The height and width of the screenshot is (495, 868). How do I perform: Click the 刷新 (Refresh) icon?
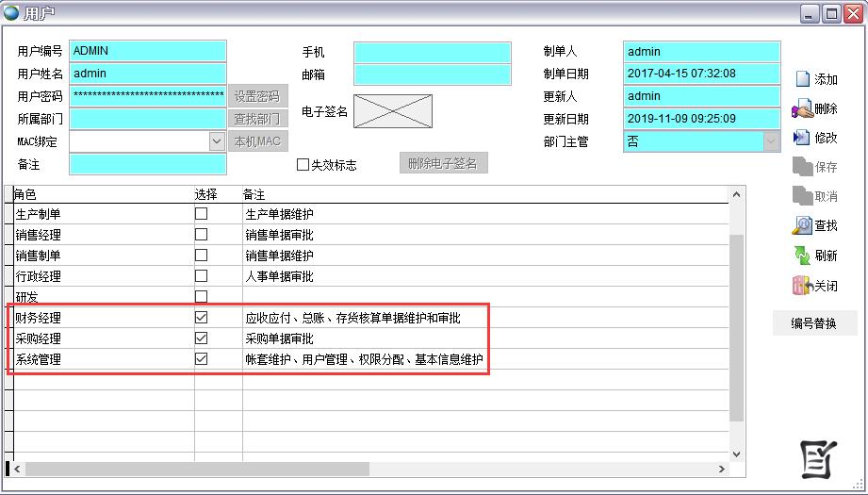(x=802, y=256)
